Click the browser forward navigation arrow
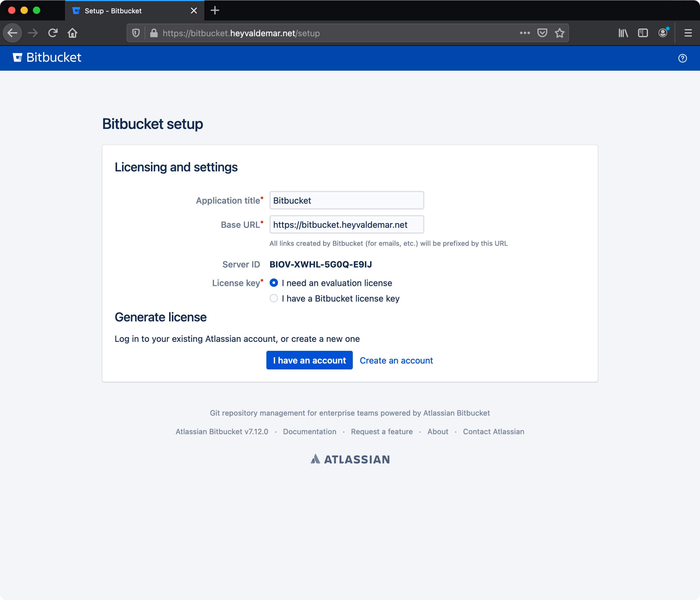Screen dimensions: 700x600 (33, 33)
